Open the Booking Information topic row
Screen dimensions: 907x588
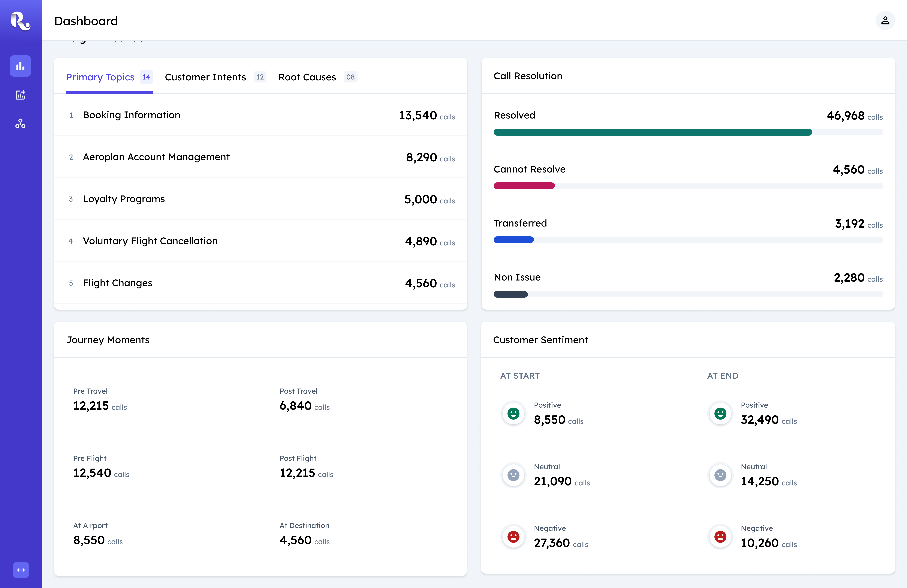[261, 115]
